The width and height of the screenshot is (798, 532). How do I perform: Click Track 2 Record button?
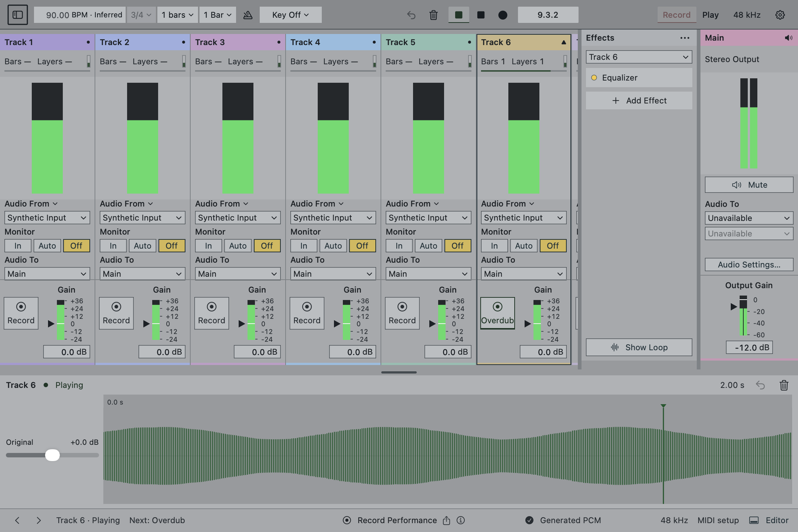[116, 313]
